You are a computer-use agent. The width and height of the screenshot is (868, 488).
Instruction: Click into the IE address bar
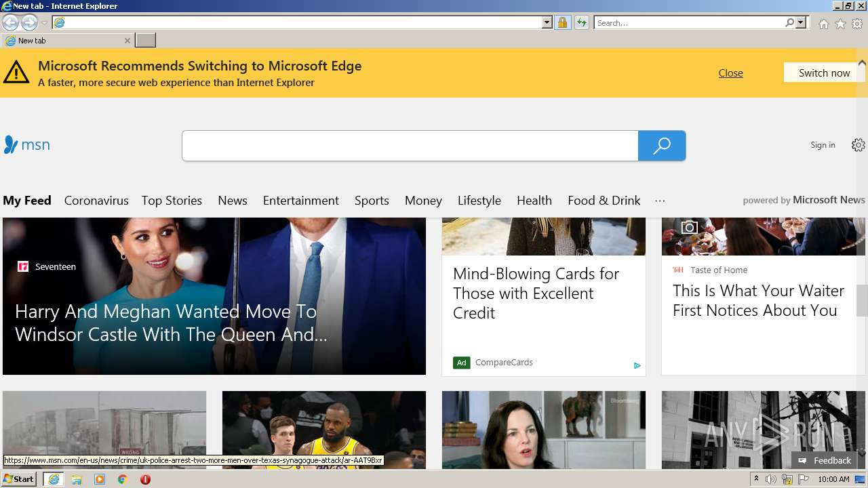(297, 22)
